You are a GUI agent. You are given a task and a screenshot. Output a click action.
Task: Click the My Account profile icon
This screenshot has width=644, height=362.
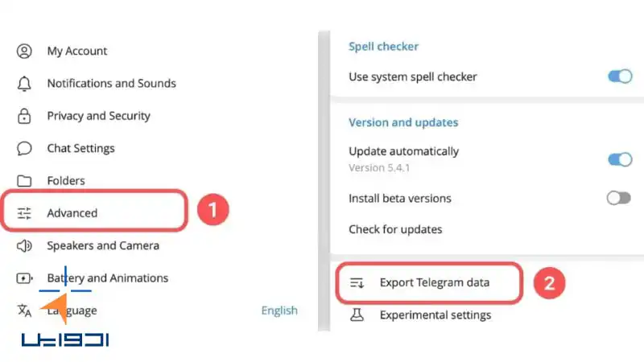click(24, 51)
